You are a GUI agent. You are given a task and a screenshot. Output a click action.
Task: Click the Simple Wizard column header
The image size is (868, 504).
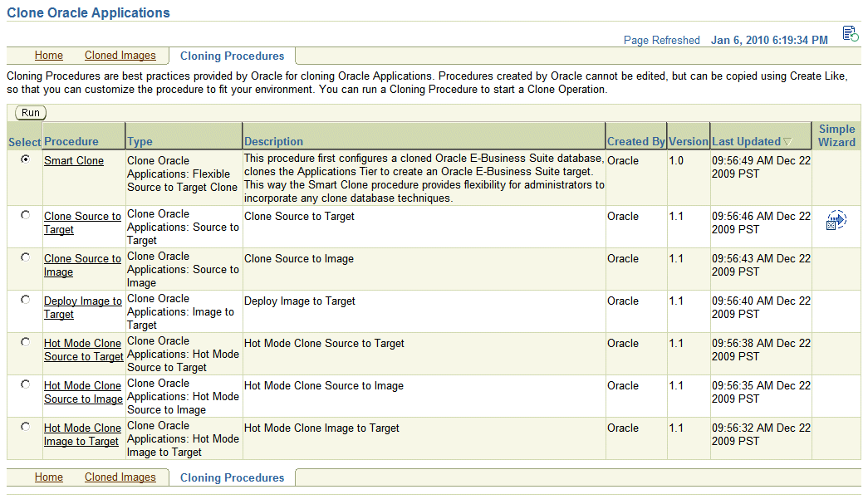(836, 135)
